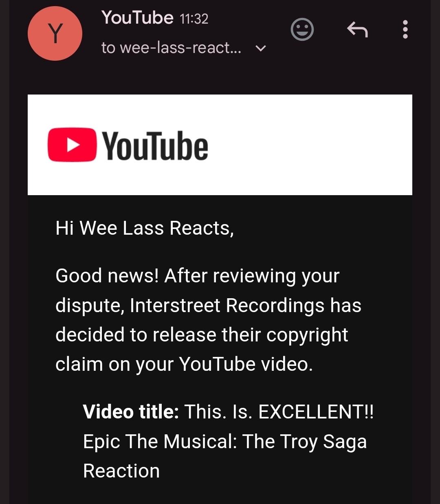Open the three-dot more options menu
Screen dimensions: 440x504
pyautogui.click(x=405, y=30)
